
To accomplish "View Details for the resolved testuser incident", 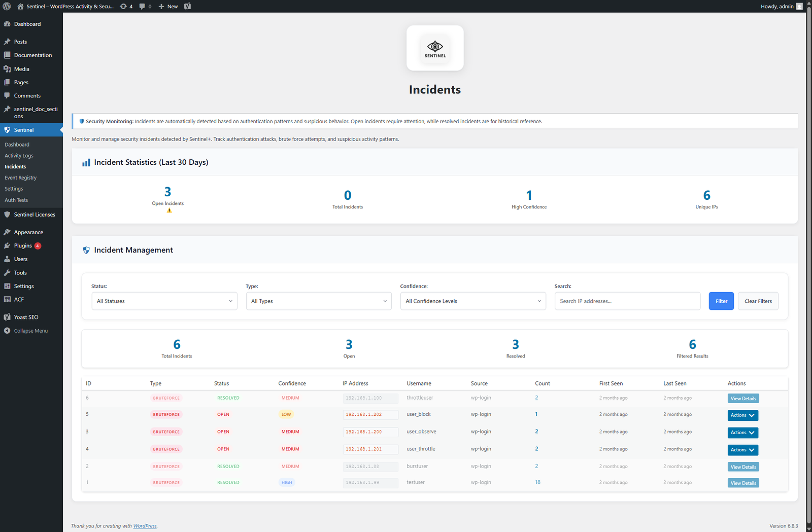I will 743,483.
